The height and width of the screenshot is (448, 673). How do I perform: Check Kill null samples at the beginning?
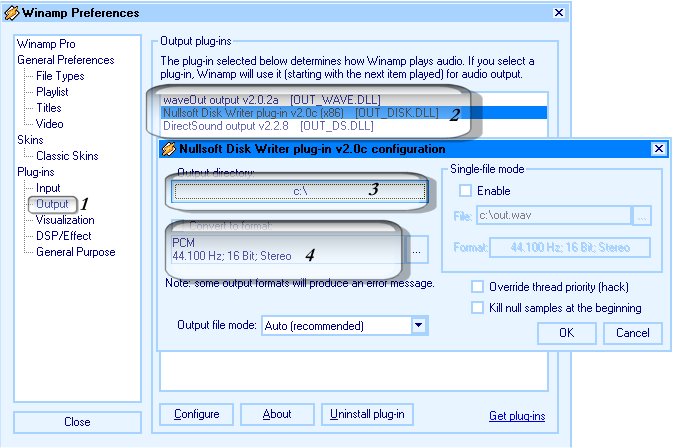(478, 308)
